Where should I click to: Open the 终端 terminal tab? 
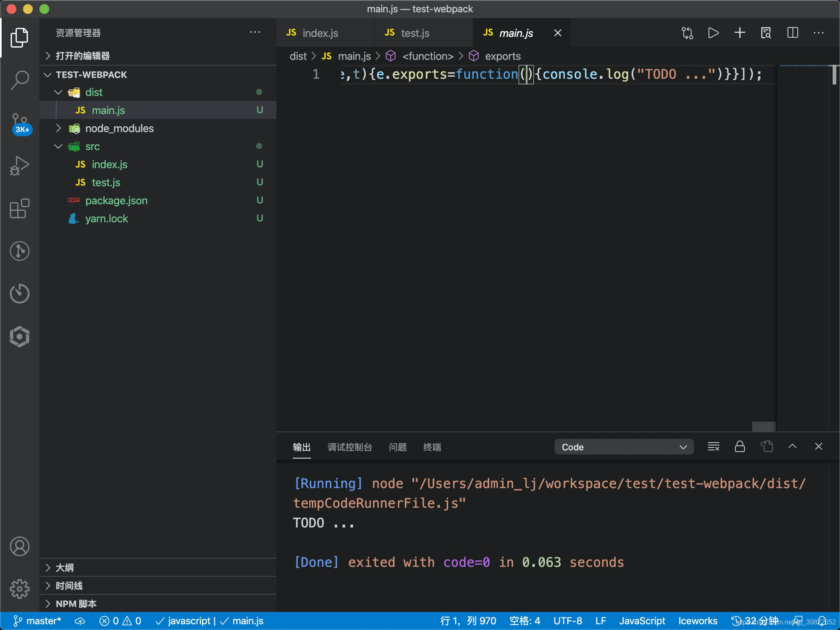432,447
